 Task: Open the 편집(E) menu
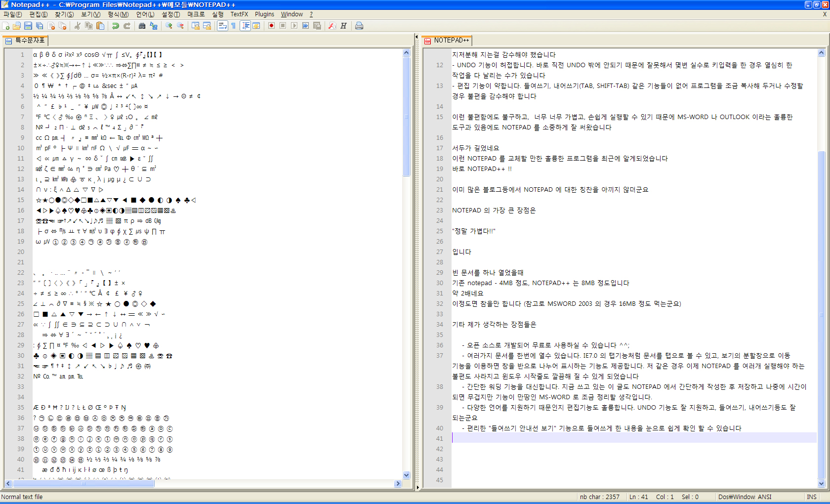point(39,14)
